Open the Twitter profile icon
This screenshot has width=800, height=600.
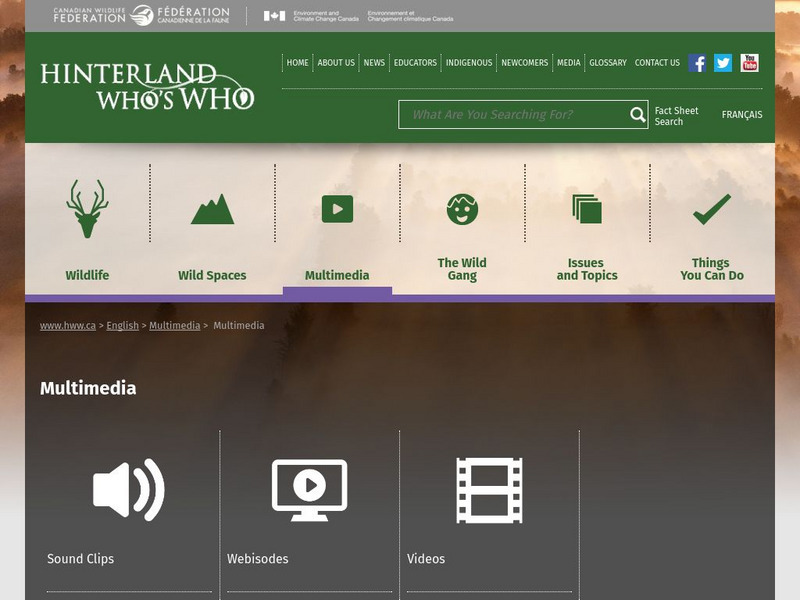click(x=723, y=63)
